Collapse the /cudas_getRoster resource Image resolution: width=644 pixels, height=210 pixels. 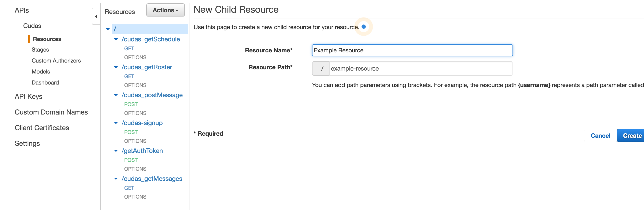116,67
